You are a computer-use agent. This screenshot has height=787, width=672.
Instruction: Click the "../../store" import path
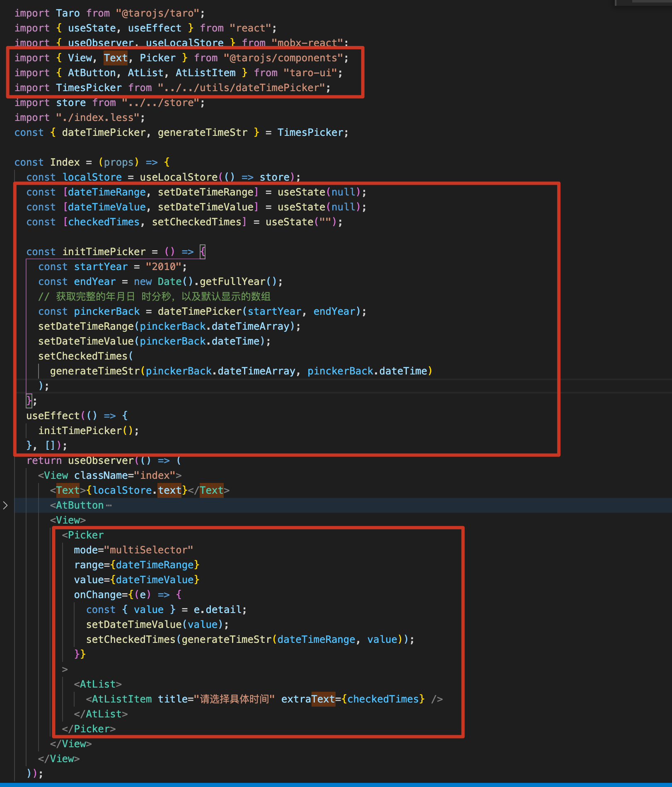tap(161, 103)
